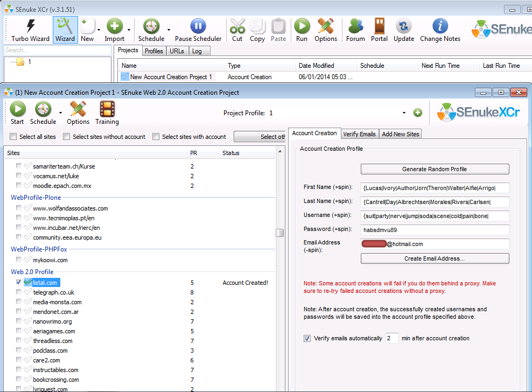Open the Add New Sites tab
Viewport: 532px width, 392px height.
tap(401, 134)
